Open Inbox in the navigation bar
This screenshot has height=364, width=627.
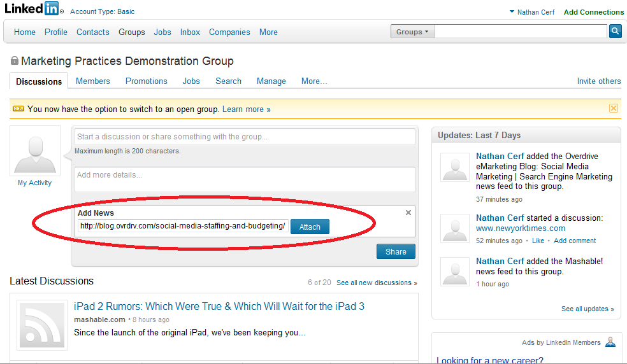(190, 32)
